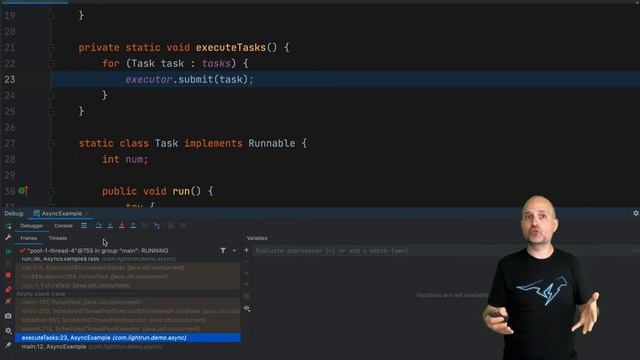The width and height of the screenshot is (640, 360).
Task: Click the plus add watch icon
Action: pos(247,250)
